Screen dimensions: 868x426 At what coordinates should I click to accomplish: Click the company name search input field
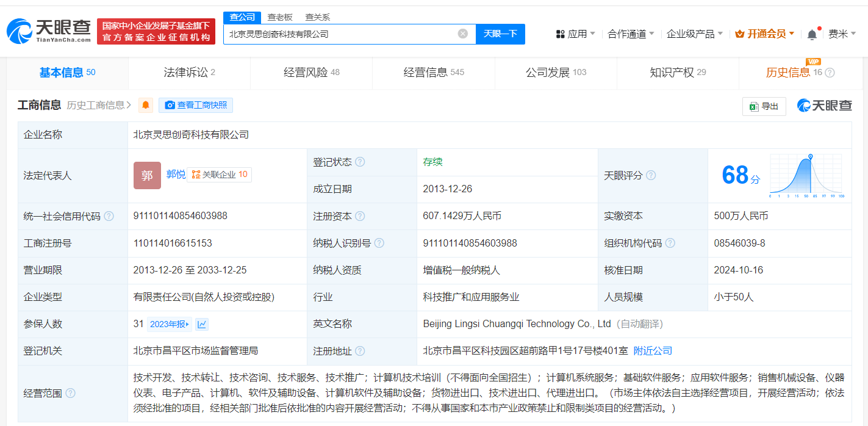(x=340, y=34)
